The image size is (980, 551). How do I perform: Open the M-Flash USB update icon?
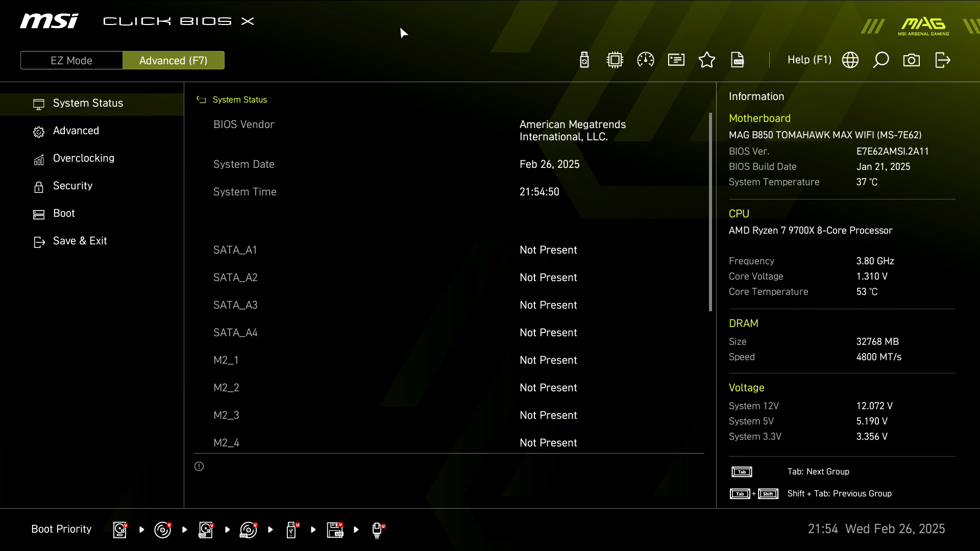tap(584, 60)
